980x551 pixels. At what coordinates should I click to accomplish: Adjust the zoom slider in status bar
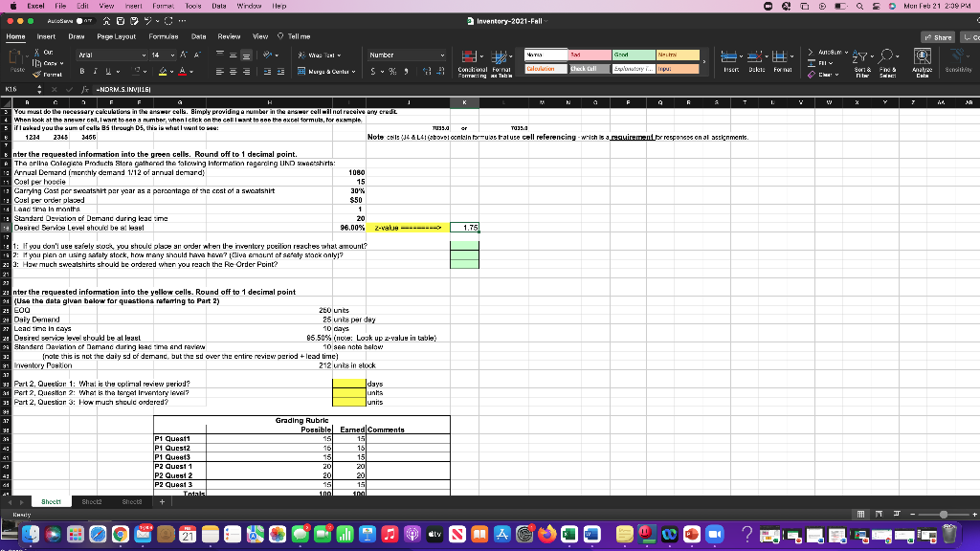(x=944, y=514)
